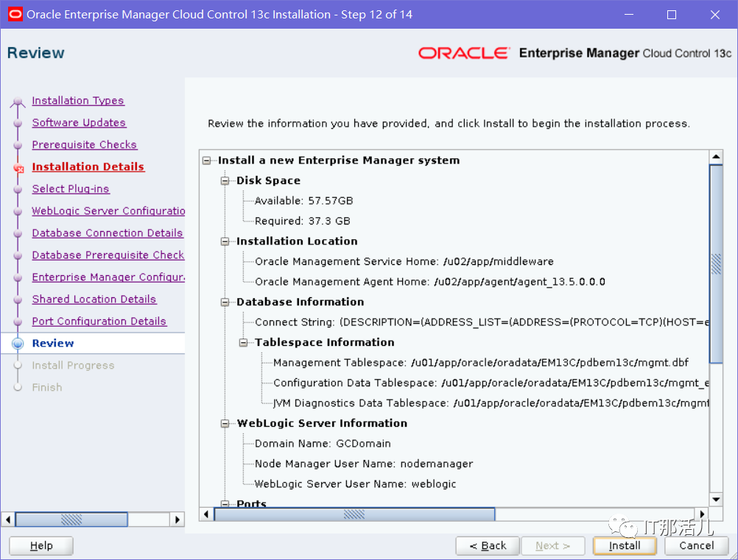Select the 'Required: 37.3 GB' row

pyautogui.click(x=303, y=221)
